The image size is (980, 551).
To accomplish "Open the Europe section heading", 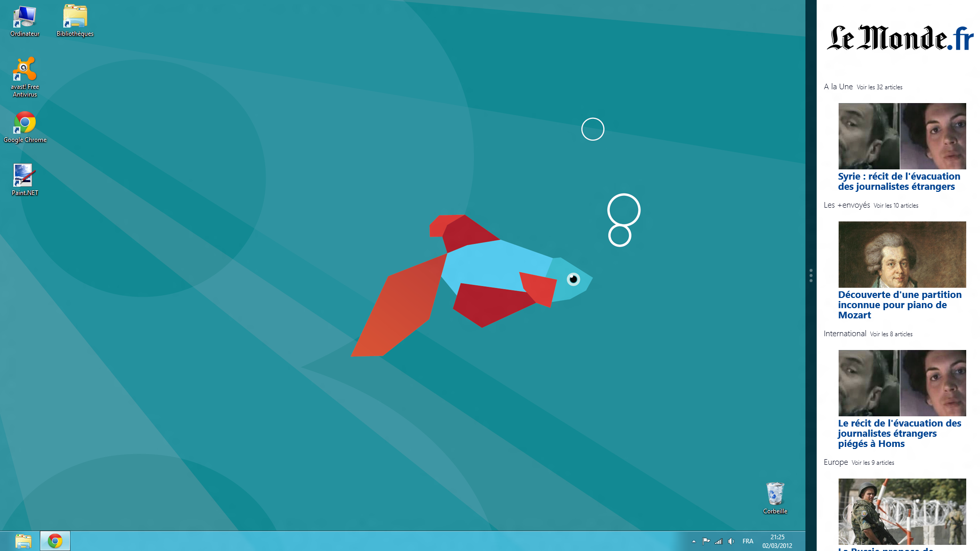I will pyautogui.click(x=836, y=462).
